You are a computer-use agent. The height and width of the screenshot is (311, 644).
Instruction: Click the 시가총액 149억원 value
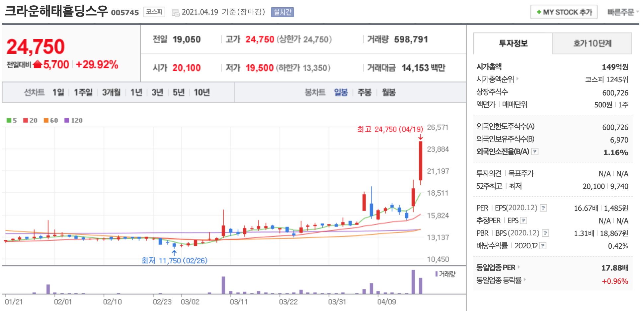tap(615, 67)
